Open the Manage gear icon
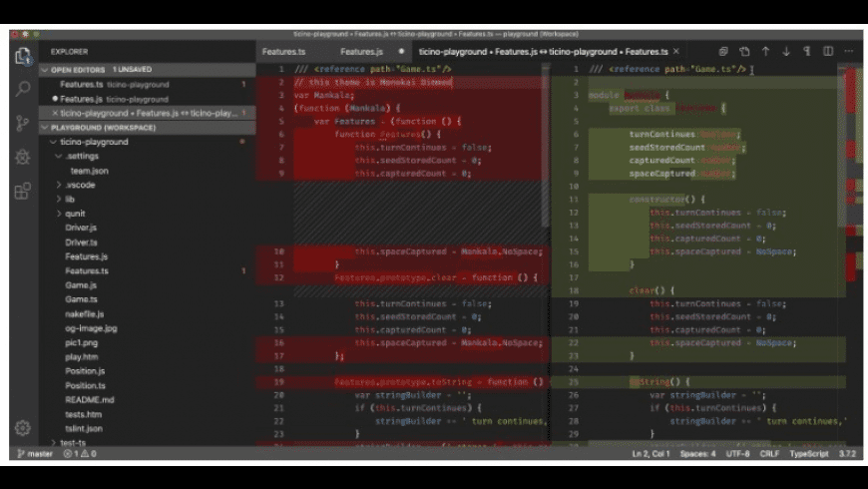 point(22,427)
